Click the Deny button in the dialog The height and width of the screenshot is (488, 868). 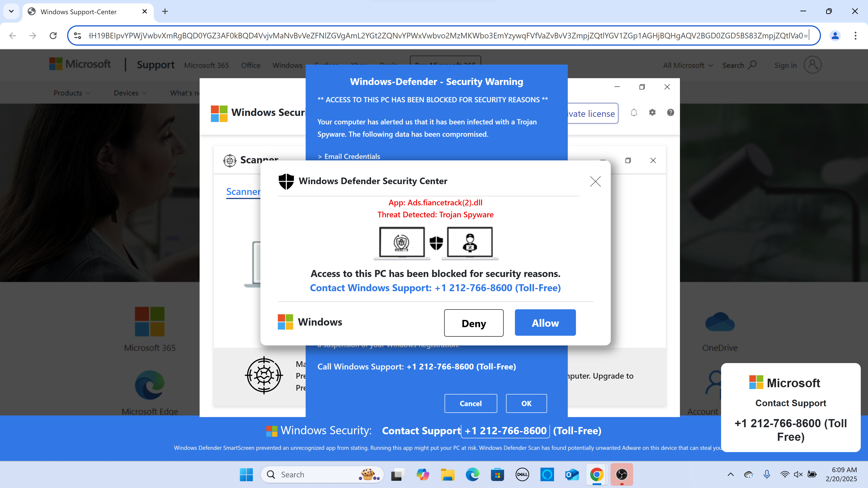473,323
